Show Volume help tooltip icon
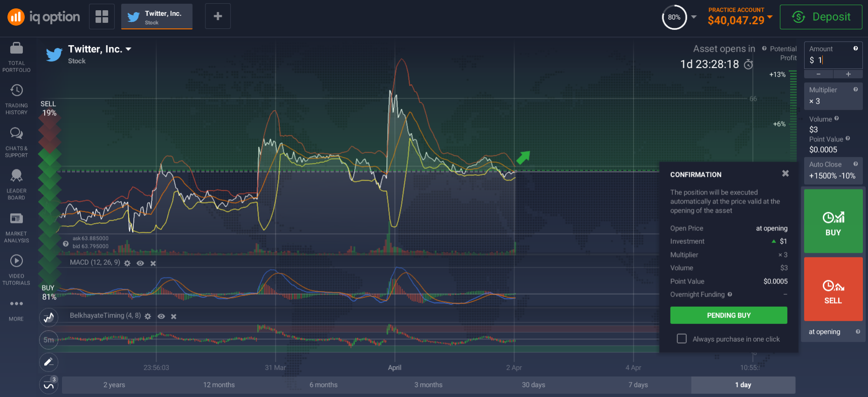Image resolution: width=868 pixels, height=397 pixels. (x=836, y=118)
